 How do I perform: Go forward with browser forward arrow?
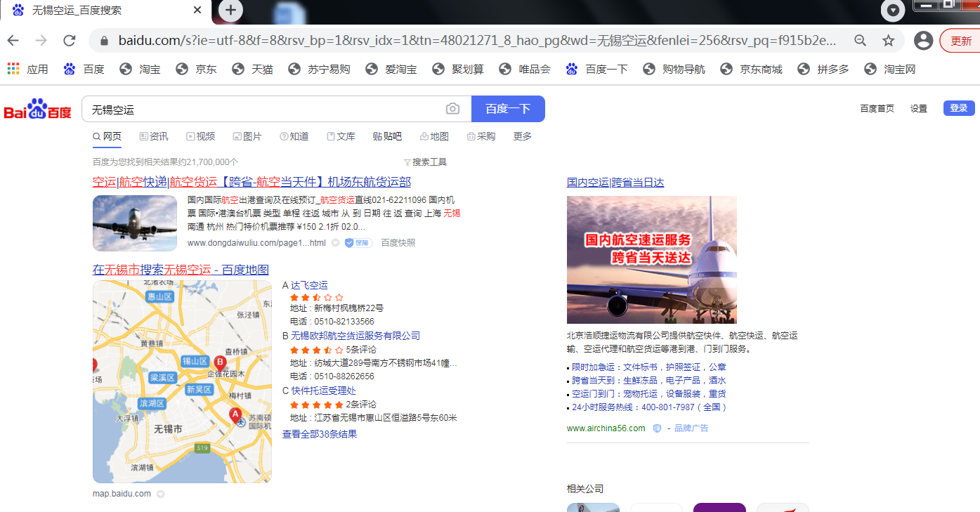tap(41, 41)
